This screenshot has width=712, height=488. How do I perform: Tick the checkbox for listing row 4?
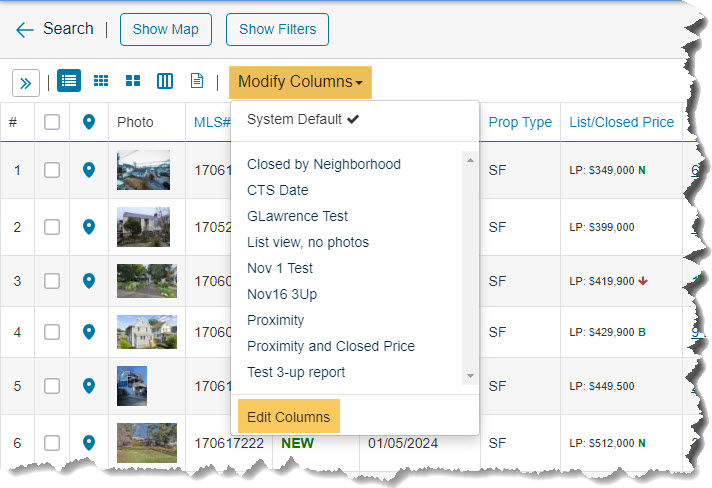point(52,332)
